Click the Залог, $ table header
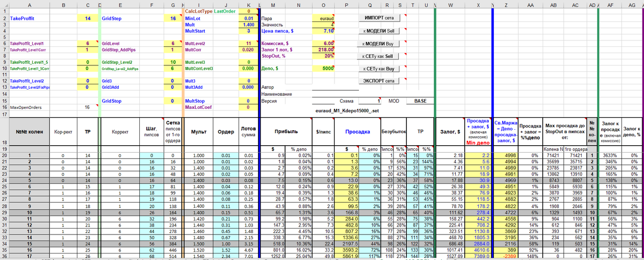This screenshot has height=260, width=644. pyautogui.click(x=451, y=132)
